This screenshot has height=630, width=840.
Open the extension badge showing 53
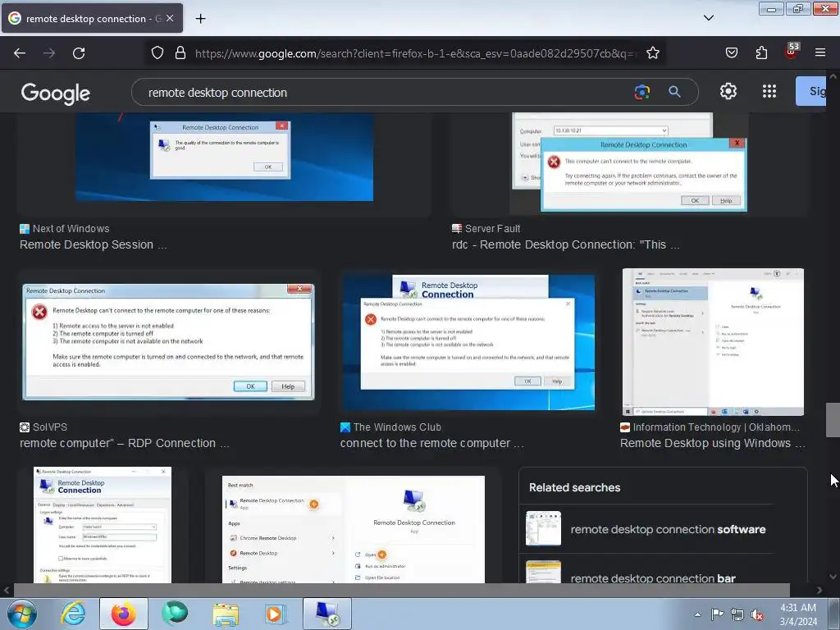792,50
